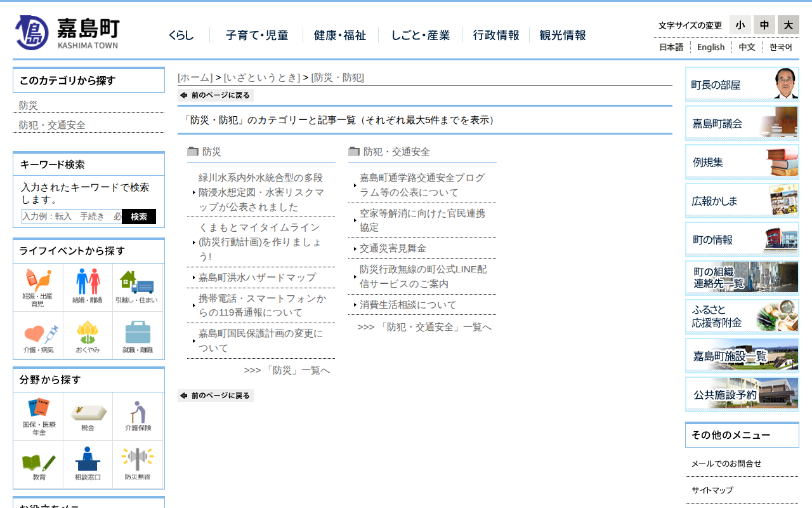View the full 「防犯・交通安全」一覧へ list
The image size is (812, 508).
coord(424,327)
